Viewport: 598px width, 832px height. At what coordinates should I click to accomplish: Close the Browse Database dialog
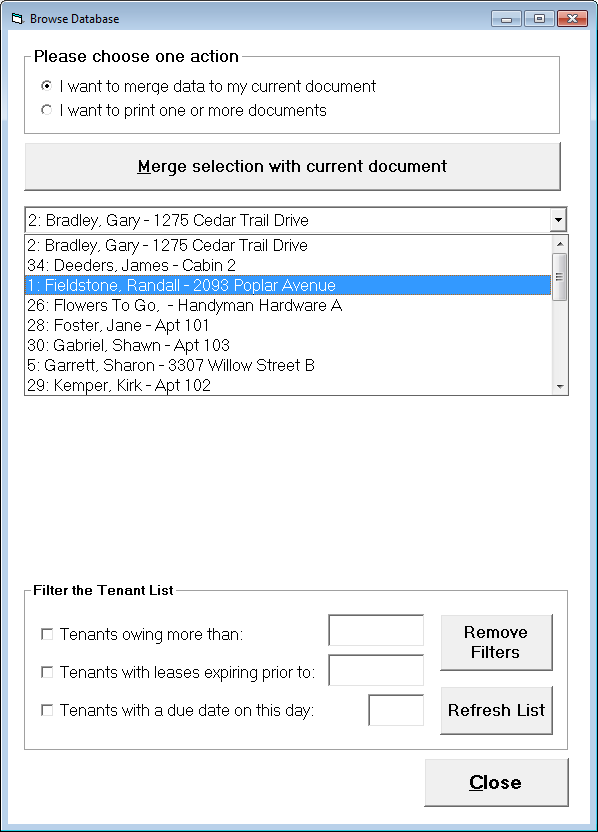(496, 782)
